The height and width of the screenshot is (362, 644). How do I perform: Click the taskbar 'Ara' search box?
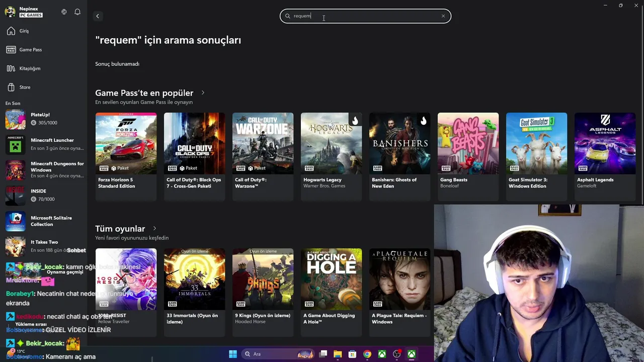(x=279, y=354)
